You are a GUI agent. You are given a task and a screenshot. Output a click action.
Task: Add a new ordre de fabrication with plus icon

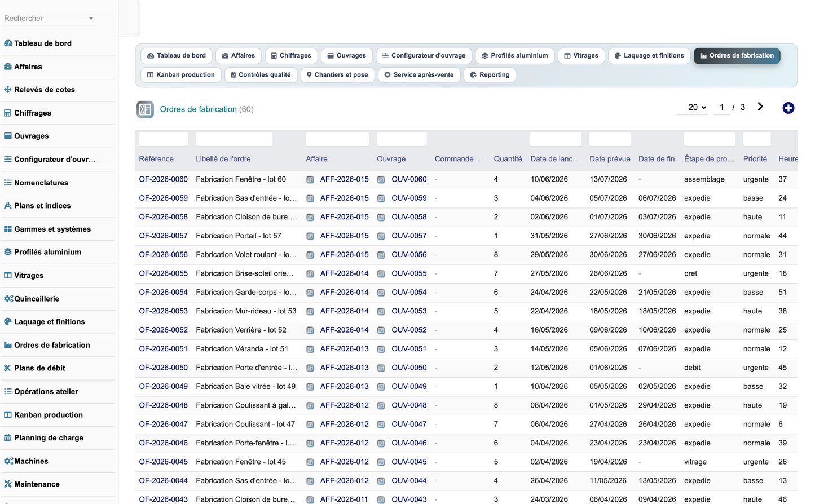coord(788,108)
